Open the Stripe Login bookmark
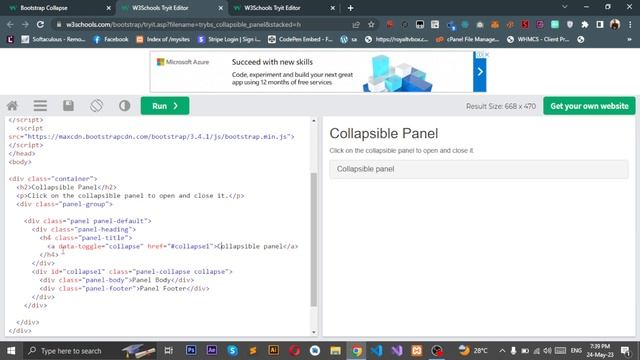This screenshot has height=360, width=640. [229, 40]
